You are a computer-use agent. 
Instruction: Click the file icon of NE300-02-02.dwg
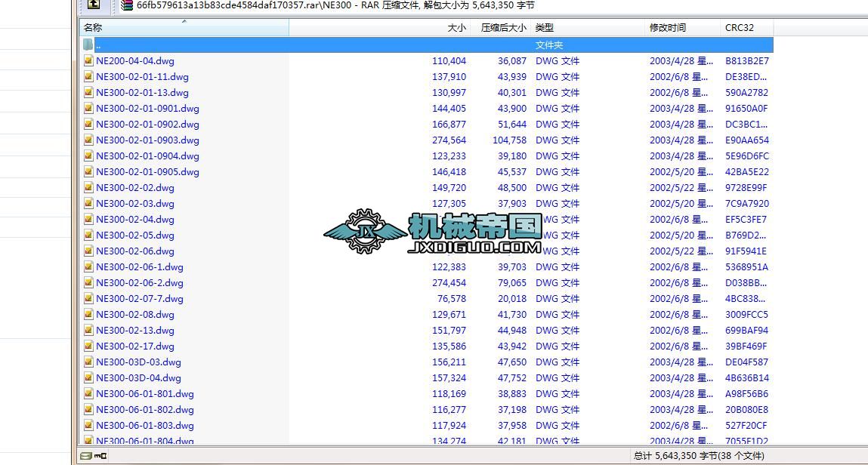(88, 187)
